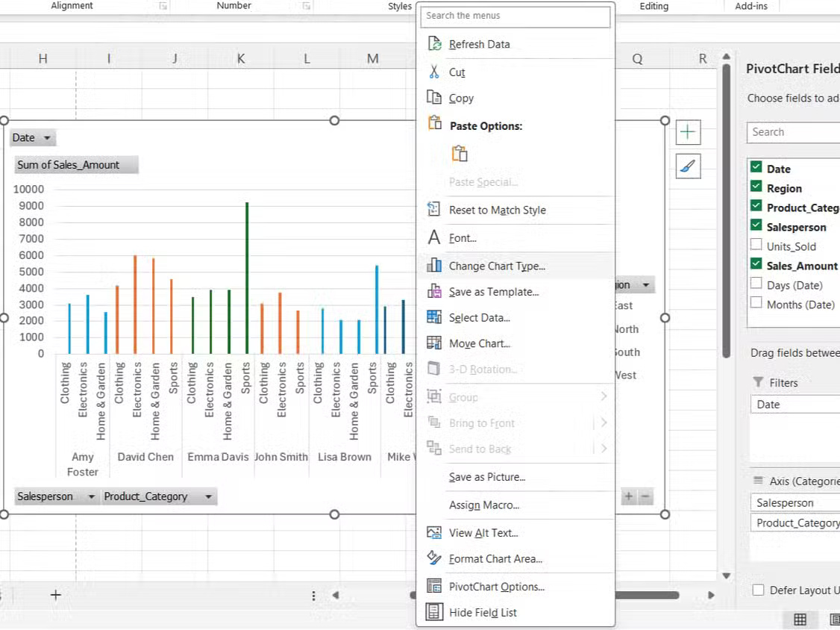Image resolution: width=840 pixels, height=630 pixels.
Task: Click the expand entire field plus button
Action: pos(629,496)
